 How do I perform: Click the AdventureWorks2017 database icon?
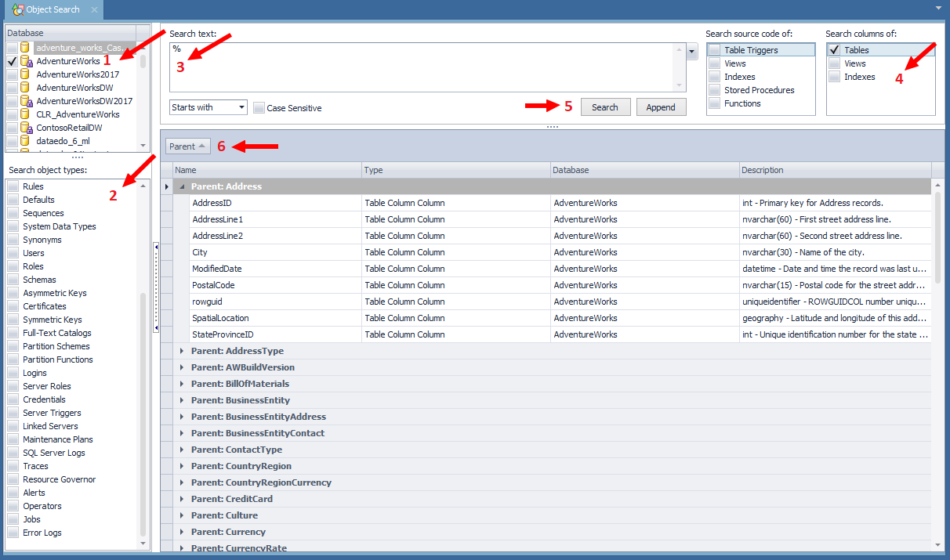pos(25,74)
